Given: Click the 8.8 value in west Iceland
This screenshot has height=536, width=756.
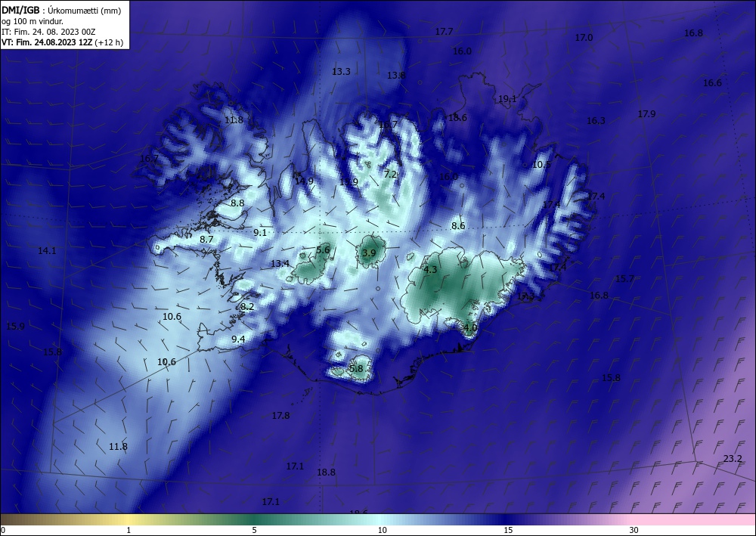Looking at the screenshot, I should 237,203.
